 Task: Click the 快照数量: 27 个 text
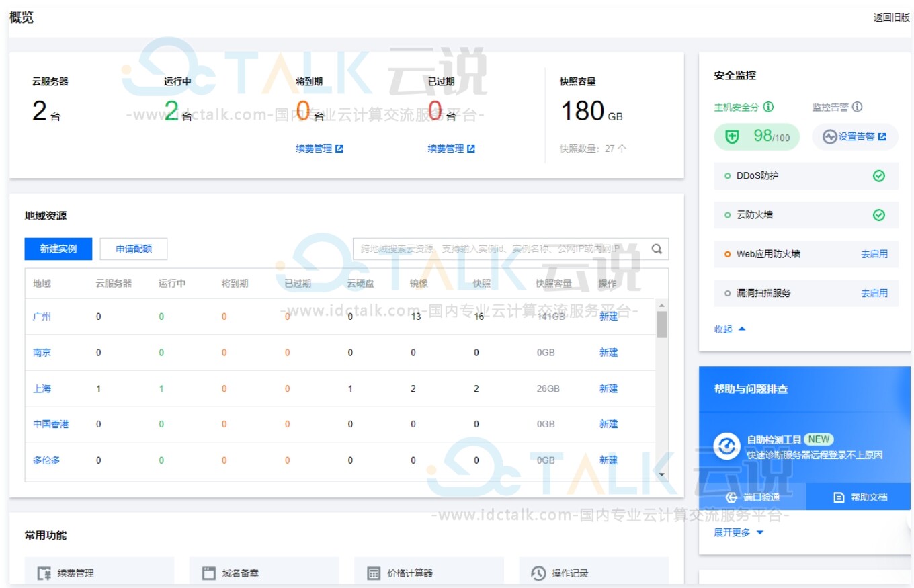click(593, 149)
